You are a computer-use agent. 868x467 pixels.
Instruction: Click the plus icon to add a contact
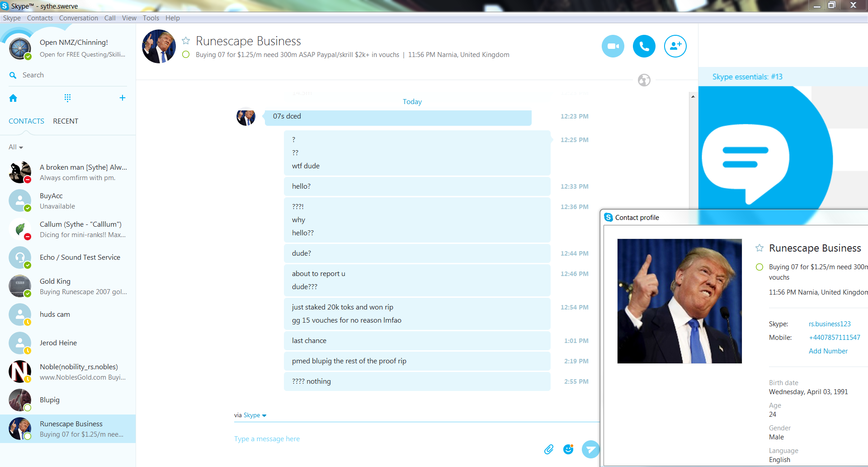[x=122, y=98]
